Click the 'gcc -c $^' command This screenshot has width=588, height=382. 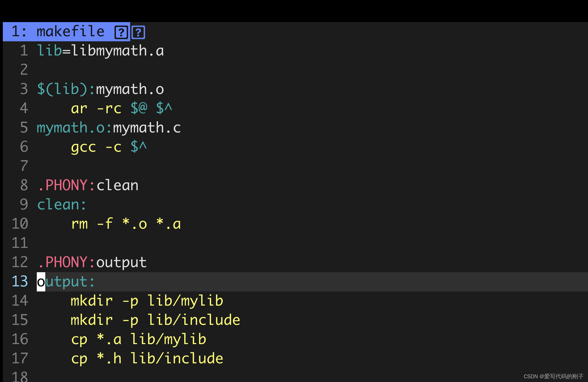[x=109, y=147]
